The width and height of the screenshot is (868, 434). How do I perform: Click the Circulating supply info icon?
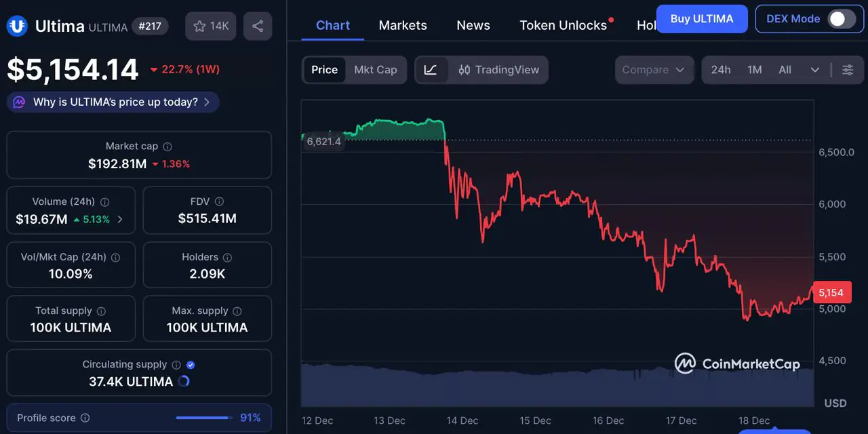176,365
